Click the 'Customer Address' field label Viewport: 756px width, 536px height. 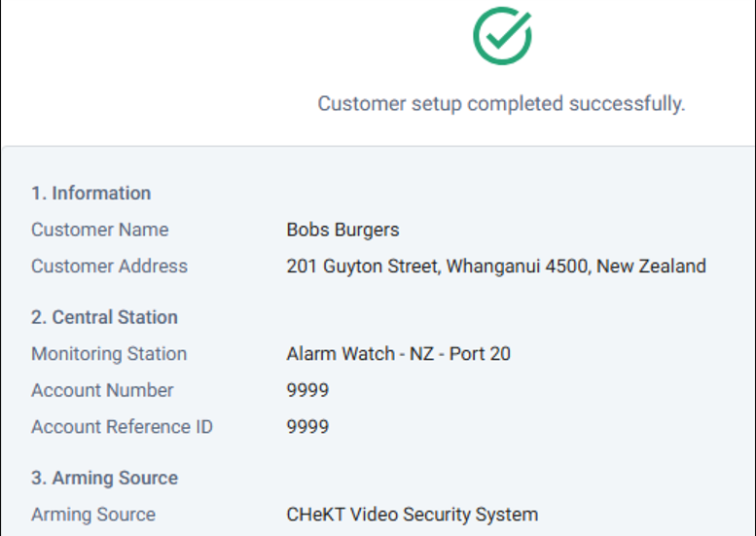[109, 266]
